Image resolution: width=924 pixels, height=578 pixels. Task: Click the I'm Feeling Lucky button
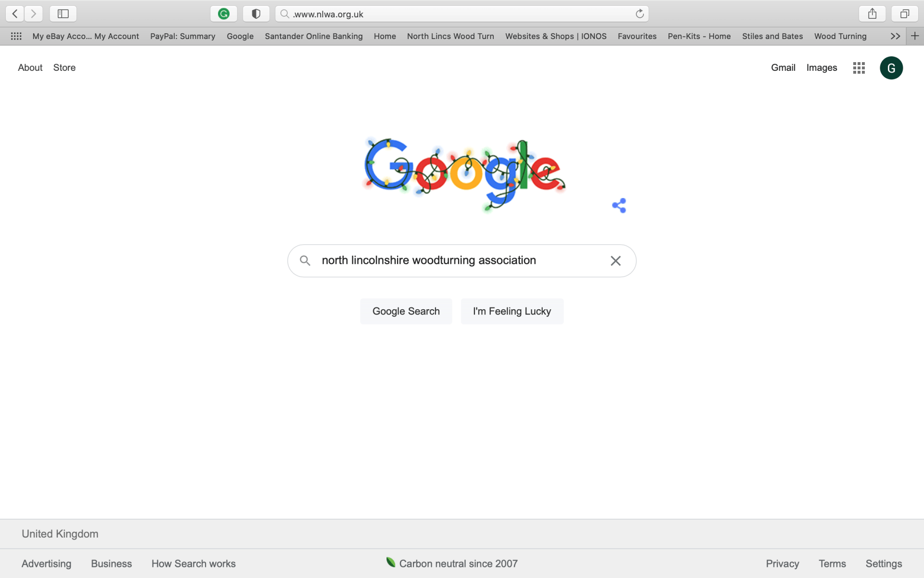pyautogui.click(x=512, y=311)
